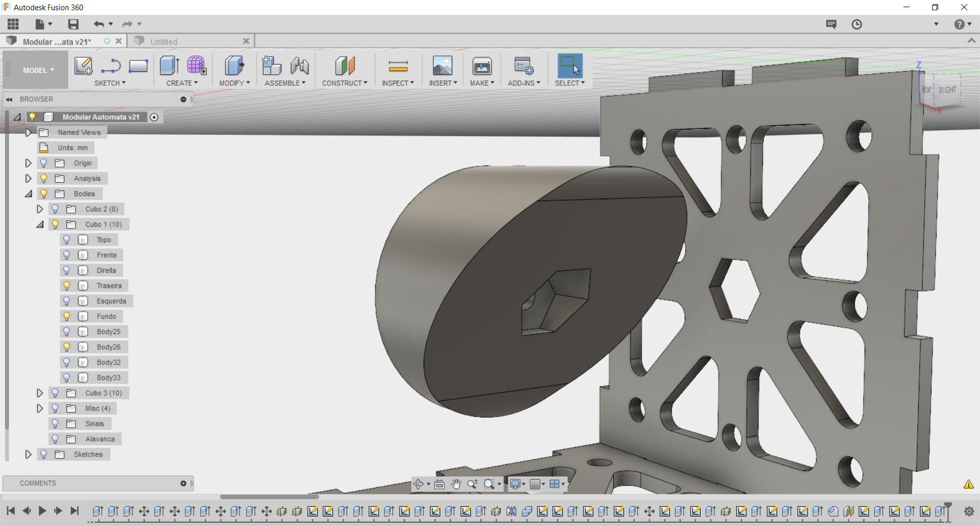980x526 pixels.
Task: Undo the last action
Action: (x=99, y=24)
